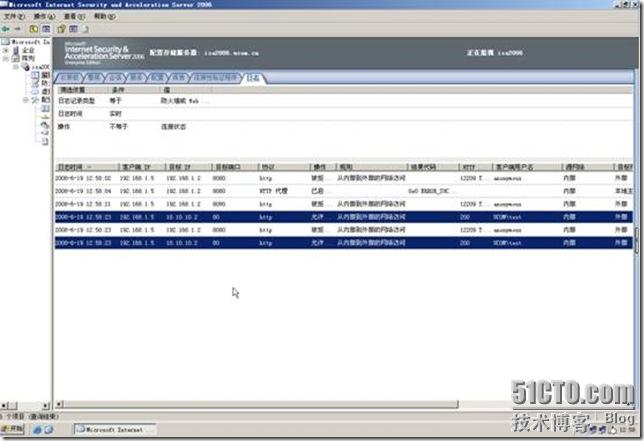Select the 虚拟专用网络 VPN node icon
The image size is (644, 441).
[x=36, y=91]
